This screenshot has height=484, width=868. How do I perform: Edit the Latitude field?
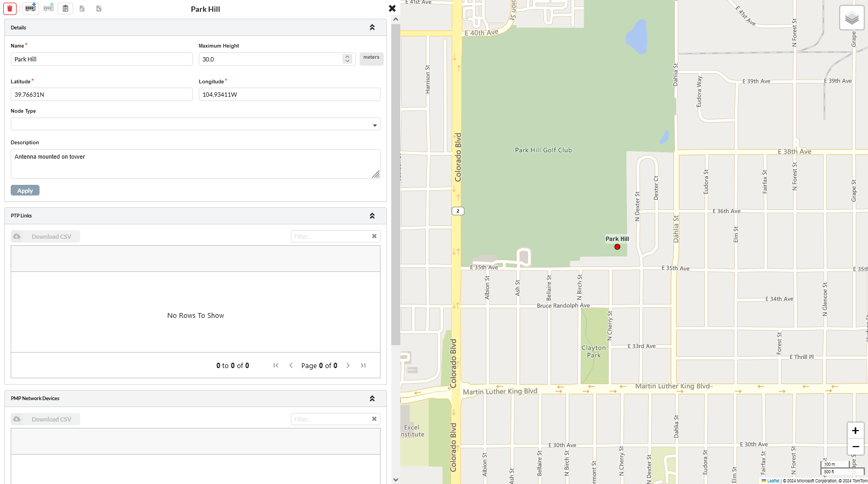point(102,95)
